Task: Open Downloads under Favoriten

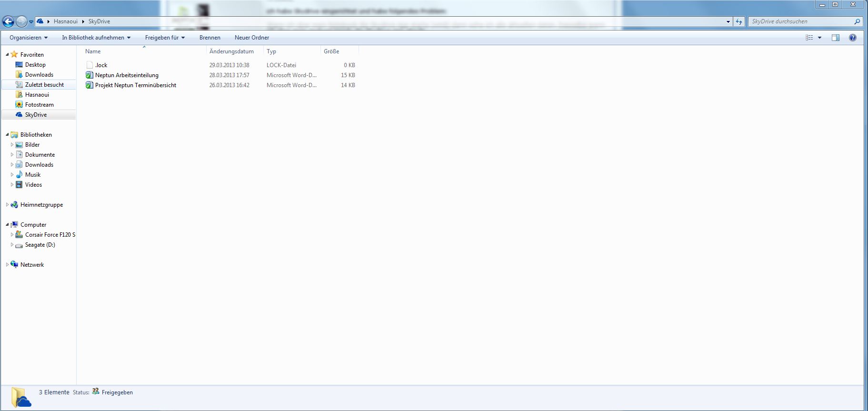Action: [39, 75]
